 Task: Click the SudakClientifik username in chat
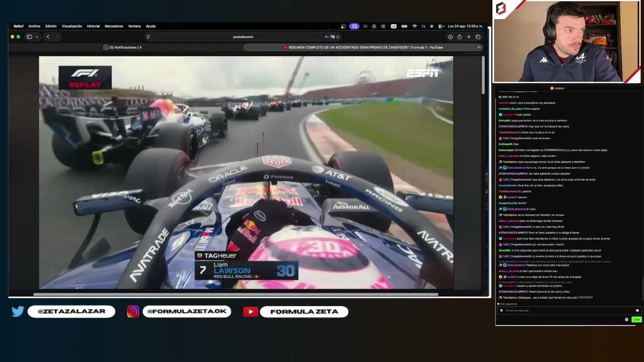click(508, 203)
